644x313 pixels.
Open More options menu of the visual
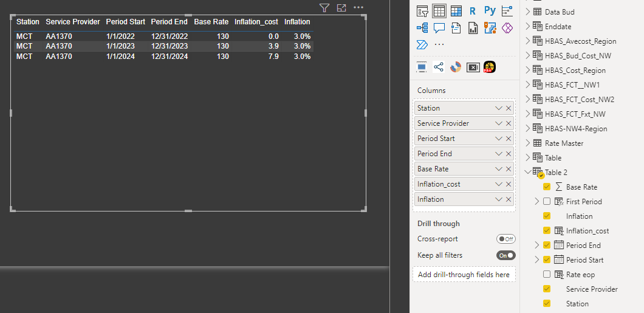[358, 8]
